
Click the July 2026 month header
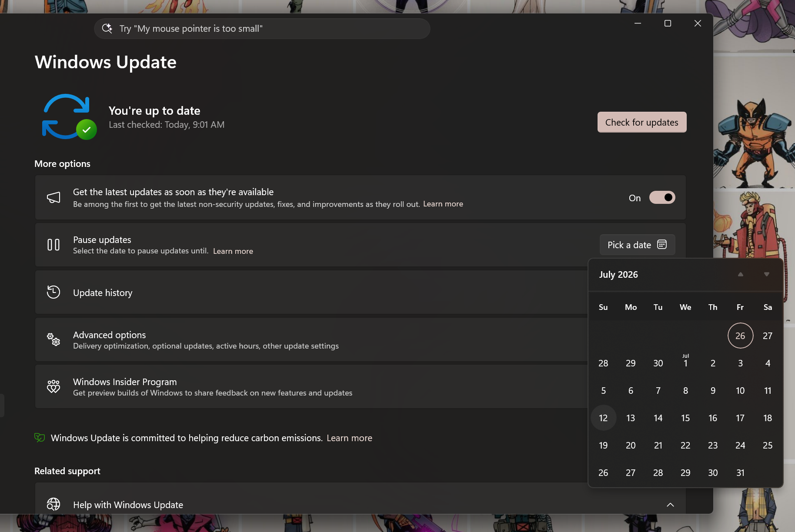(x=618, y=275)
